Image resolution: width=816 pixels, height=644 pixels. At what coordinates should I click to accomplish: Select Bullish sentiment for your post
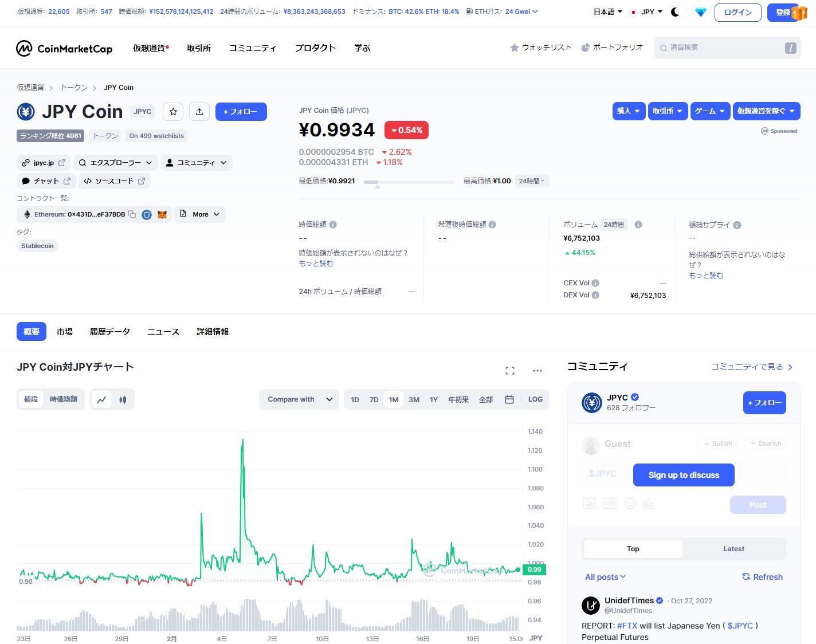[717, 443]
